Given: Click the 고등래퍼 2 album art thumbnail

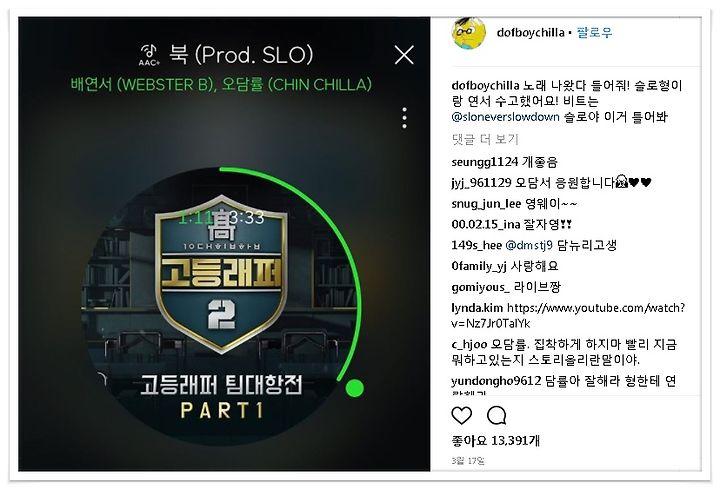Looking at the screenshot, I should pos(220,306).
